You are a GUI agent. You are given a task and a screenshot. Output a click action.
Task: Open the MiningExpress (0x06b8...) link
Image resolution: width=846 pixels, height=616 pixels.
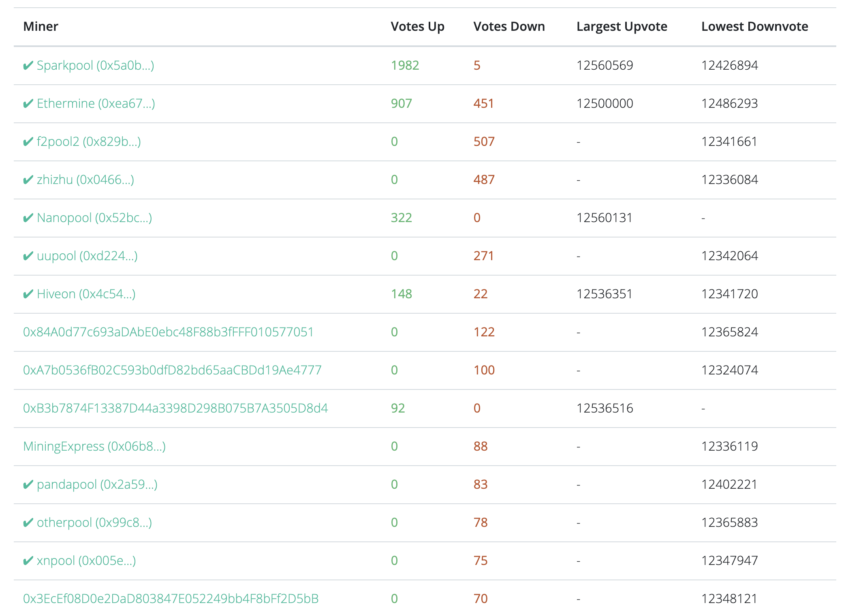point(94,446)
